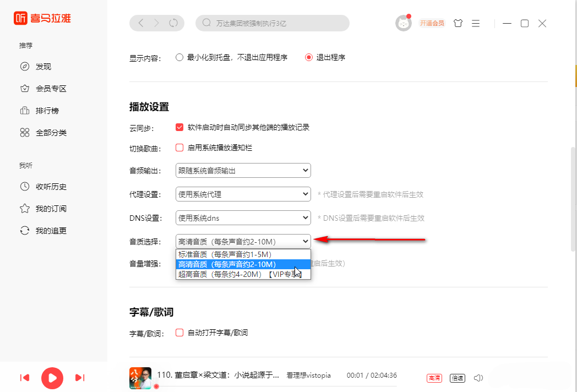Open 我的追更 in the sidebar
The height and width of the screenshot is (392, 577).
click(x=51, y=231)
